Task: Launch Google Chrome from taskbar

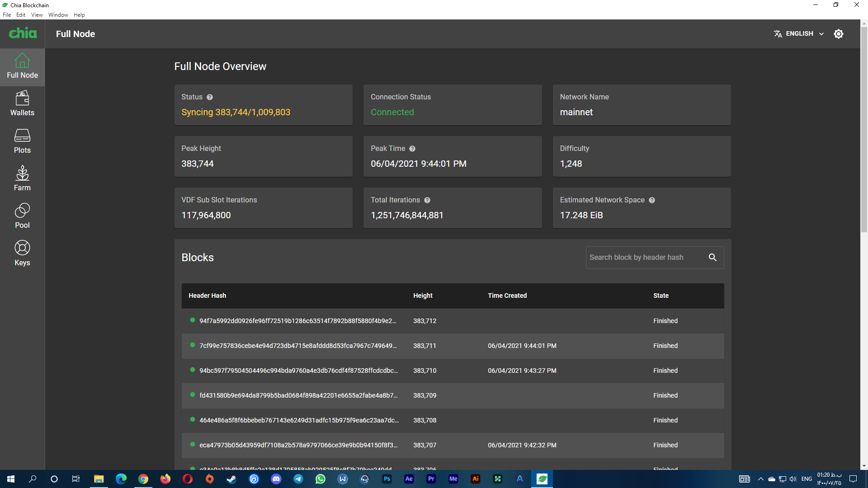Action: tap(143, 479)
